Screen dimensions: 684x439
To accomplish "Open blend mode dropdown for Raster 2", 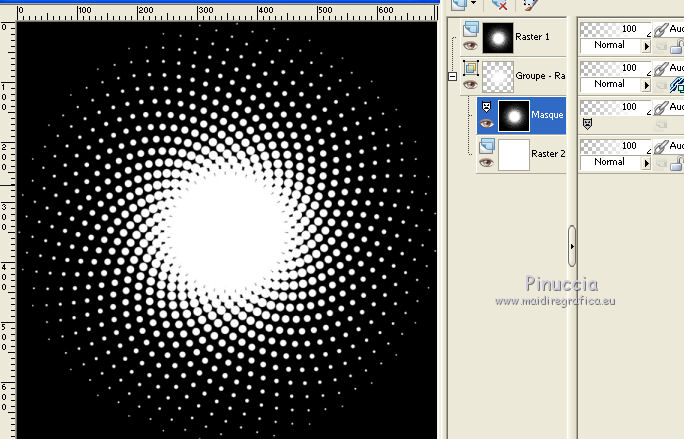I will coord(646,163).
